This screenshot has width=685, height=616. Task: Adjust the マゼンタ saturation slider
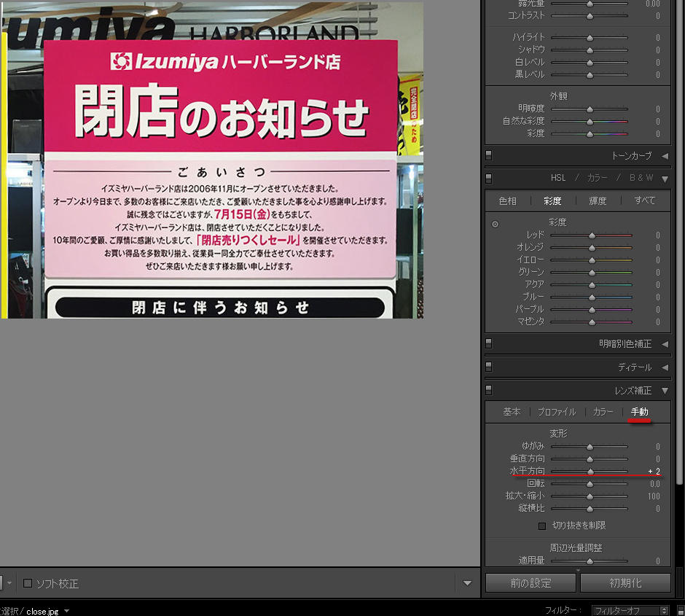click(592, 322)
